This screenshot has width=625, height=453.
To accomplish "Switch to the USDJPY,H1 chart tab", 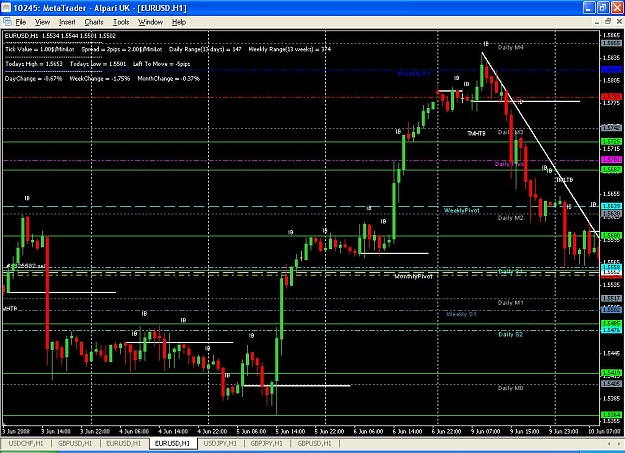I will pos(220,443).
